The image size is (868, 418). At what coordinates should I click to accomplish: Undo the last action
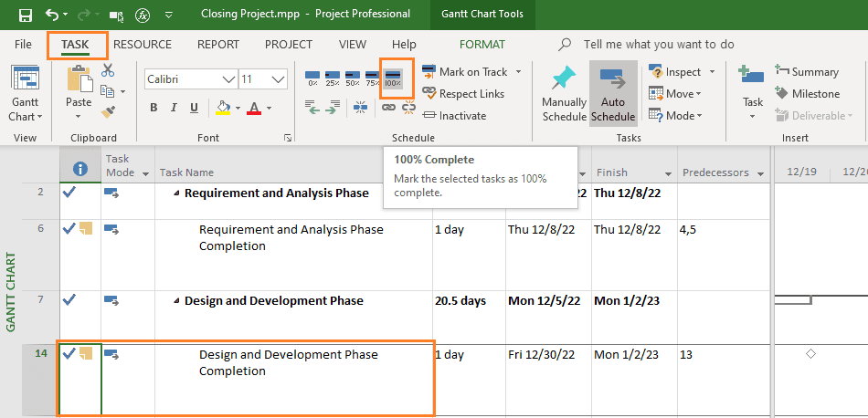coord(52,15)
